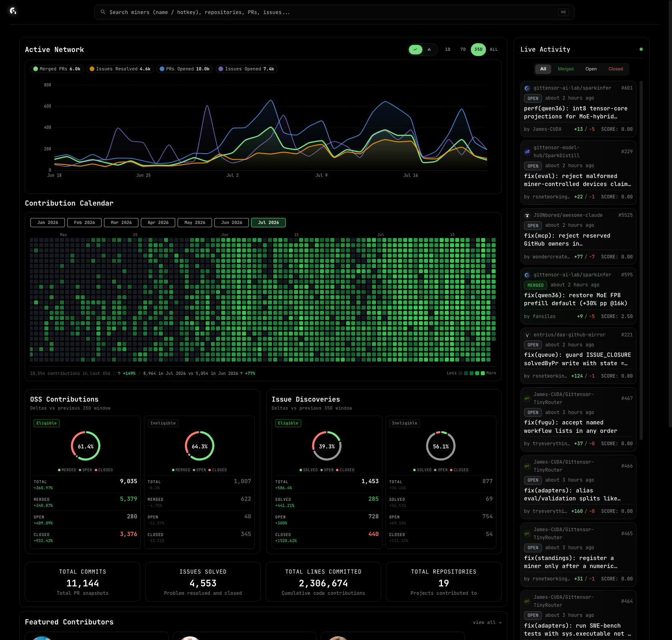The width and height of the screenshot is (672, 640).
Task: Click the page vertical scrollbar
Action: pyautogui.click(x=670, y=214)
